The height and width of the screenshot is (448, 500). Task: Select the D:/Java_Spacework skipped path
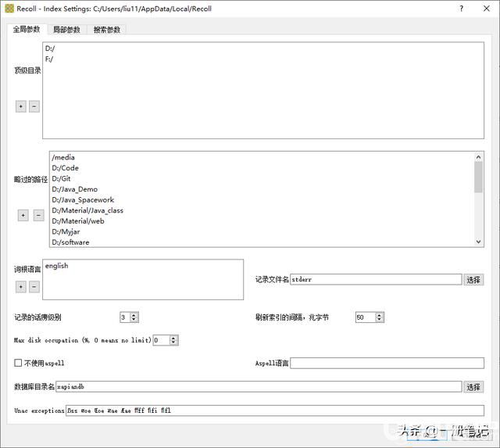tap(83, 199)
